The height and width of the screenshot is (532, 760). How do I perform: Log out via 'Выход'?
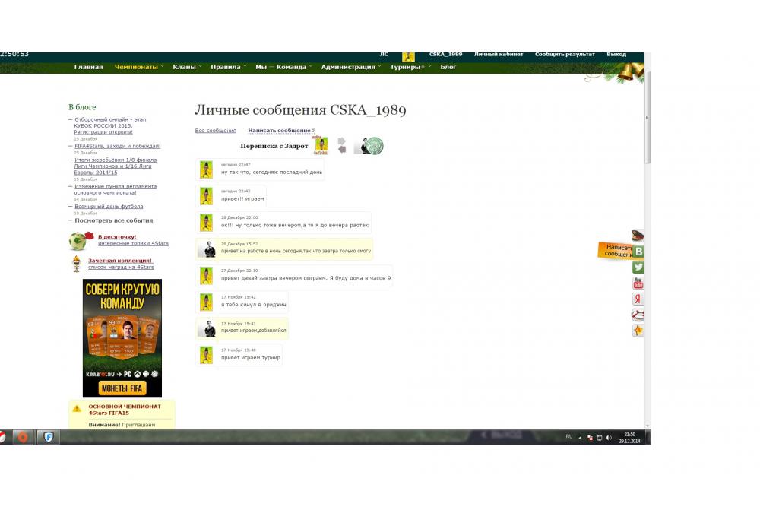616,54
